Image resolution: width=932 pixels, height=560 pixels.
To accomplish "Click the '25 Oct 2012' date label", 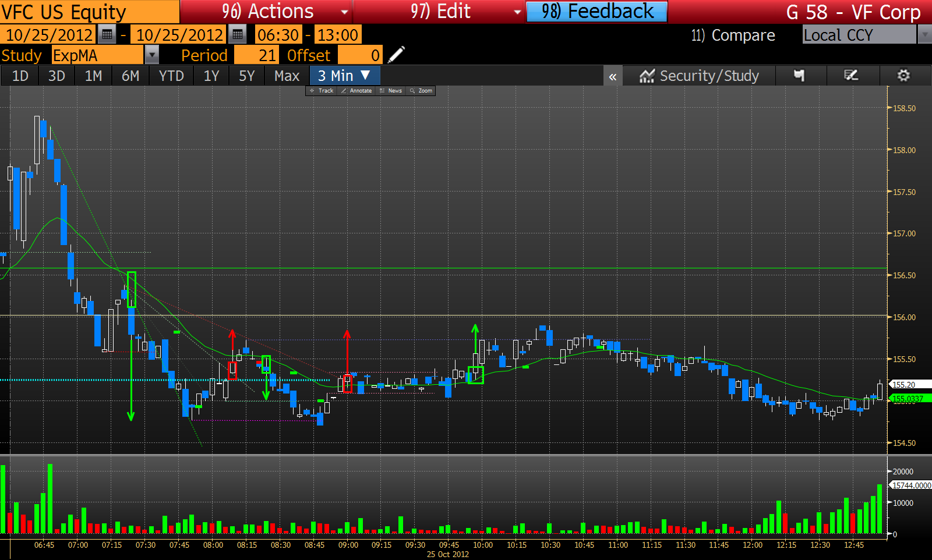I will click(448, 554).
